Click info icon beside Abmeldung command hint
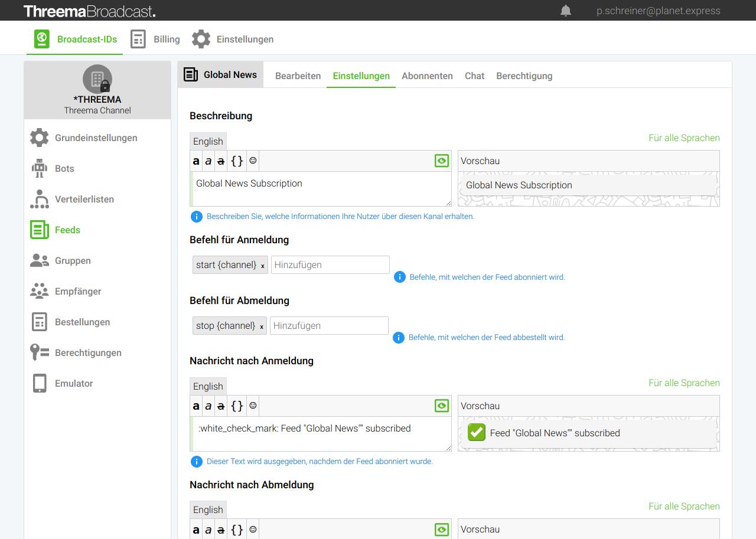The image size is (756, 539). 399,338
